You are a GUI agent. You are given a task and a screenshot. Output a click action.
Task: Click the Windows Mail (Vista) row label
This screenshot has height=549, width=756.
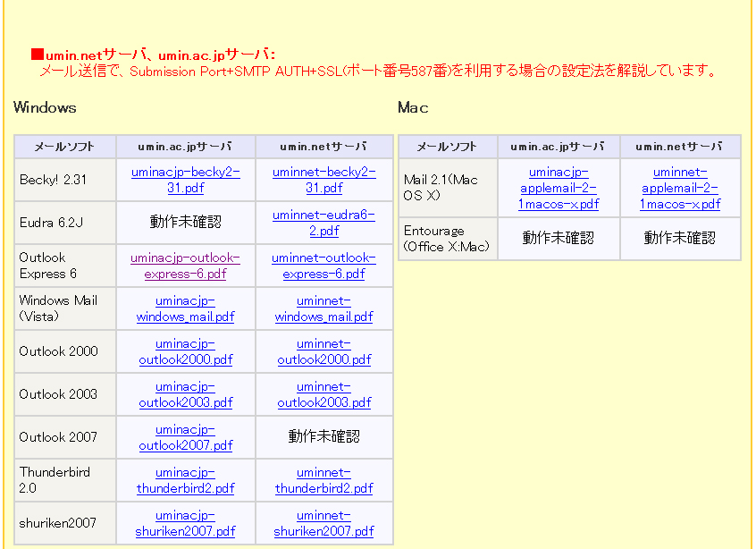pyautogui.click(x=58, y=308)
